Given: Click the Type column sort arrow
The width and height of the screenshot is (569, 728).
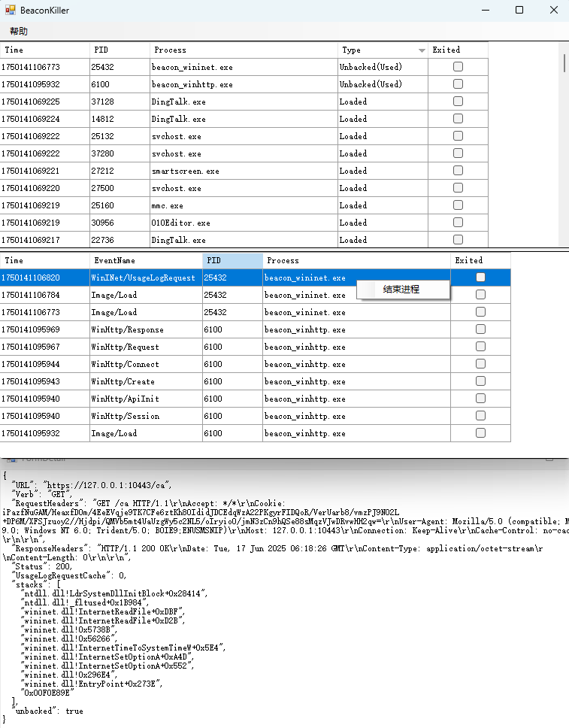Looking at the screenshot, I should [422, 50].
